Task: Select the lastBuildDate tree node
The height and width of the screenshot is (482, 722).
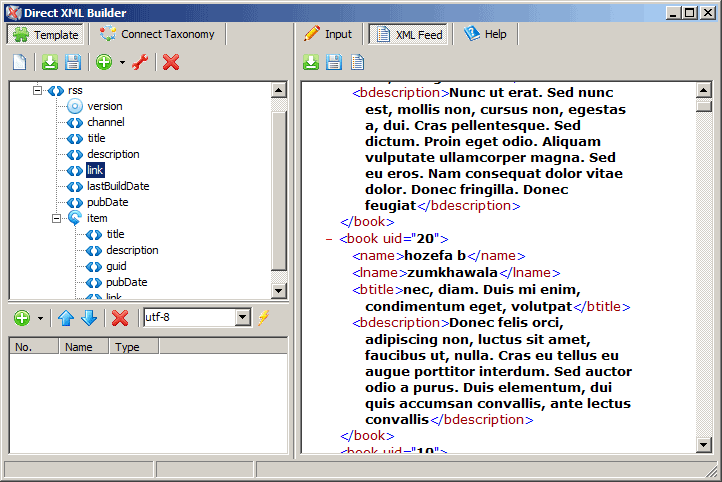Action: pos(118,186)
